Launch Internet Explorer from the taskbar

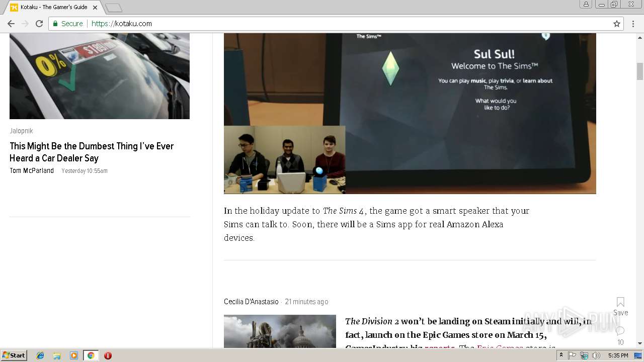coord(40,355)
